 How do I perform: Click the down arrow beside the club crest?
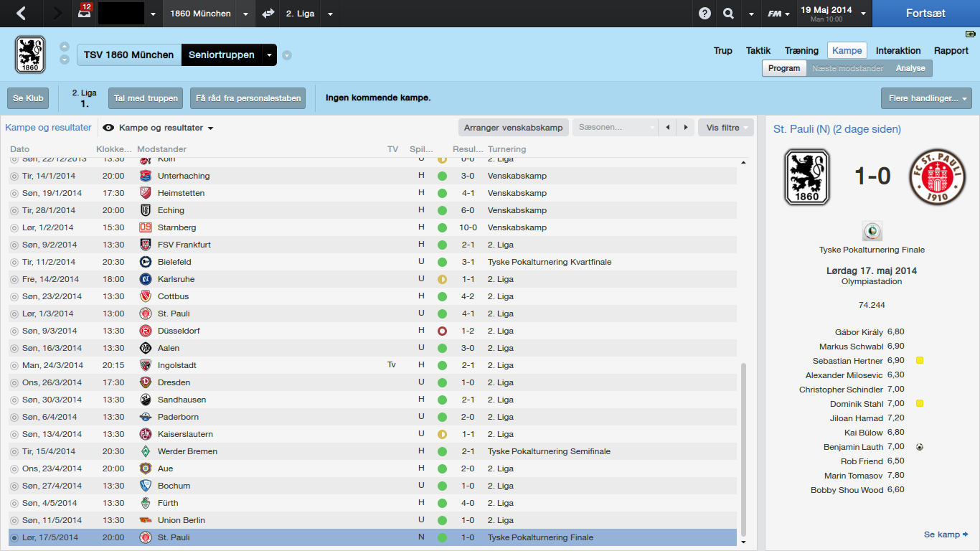pos(65,60)
